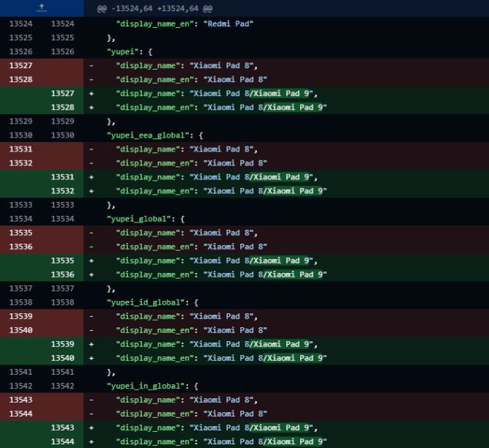The width and height of the screenshot is (489, 448).
Task: Click added display_name code on added line 13531
Action: coord(217,176)
